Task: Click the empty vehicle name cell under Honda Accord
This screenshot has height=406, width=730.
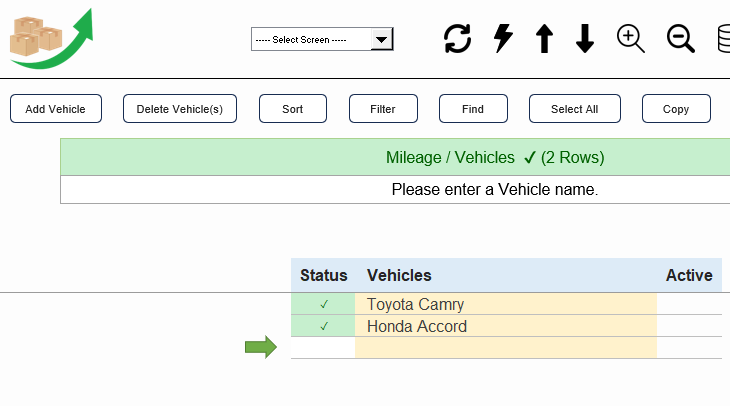Action: click(506, 348)
